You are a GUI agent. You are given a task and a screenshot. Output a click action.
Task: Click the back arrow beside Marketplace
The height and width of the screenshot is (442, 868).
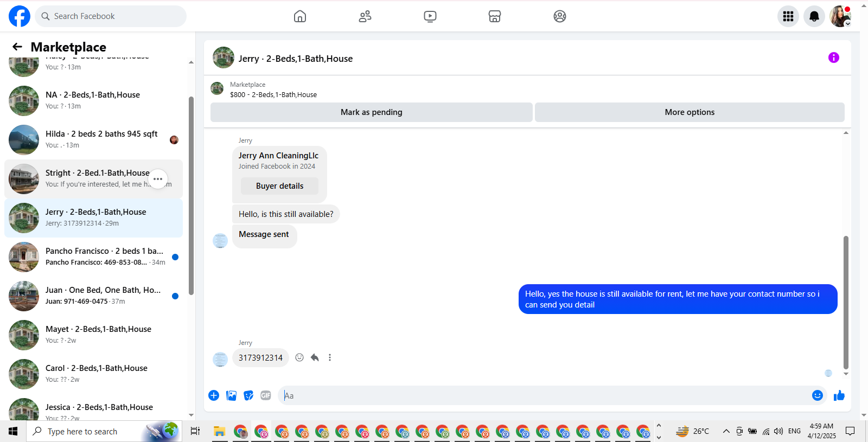point(17,47)
